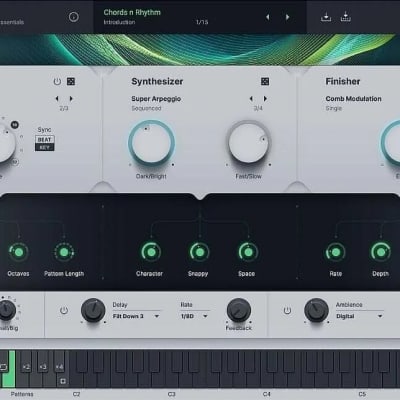Click the pattern icon on the leftmost key

coord(4,367)
